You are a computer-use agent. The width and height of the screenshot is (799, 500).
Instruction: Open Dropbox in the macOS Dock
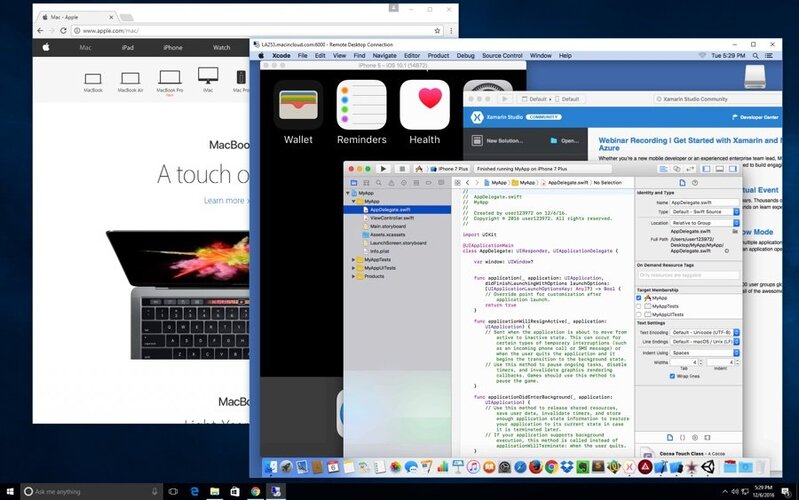point(567,467)
